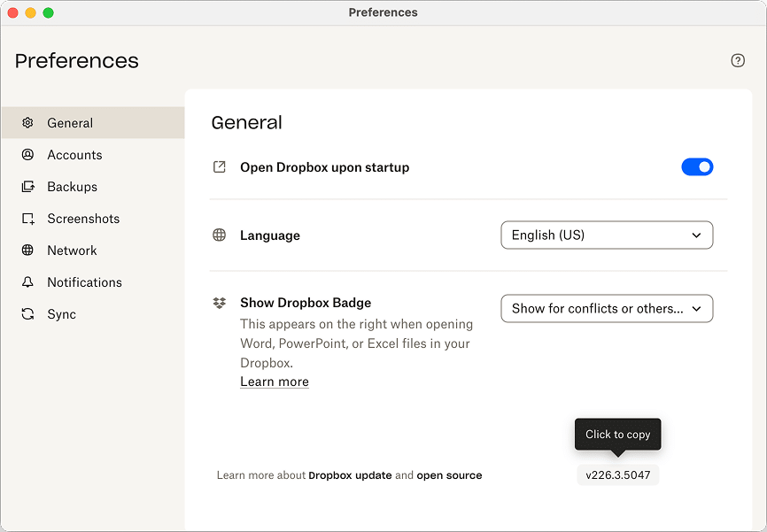This screenshot has width=767, height=532.
Task: Click the green zoom window button
Action: pyautogui.click(x=49, y=12)
